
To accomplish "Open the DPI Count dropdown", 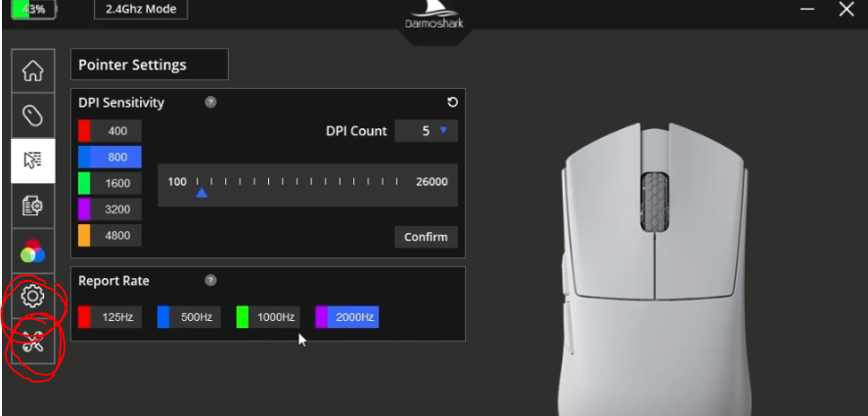I will (x=427, y=131).
